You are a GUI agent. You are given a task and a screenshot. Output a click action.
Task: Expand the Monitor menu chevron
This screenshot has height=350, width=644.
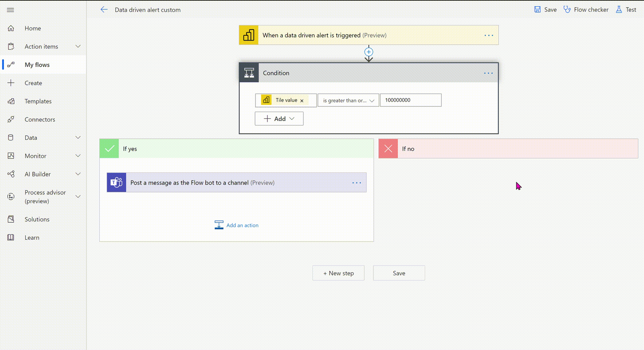click(78, 156)
